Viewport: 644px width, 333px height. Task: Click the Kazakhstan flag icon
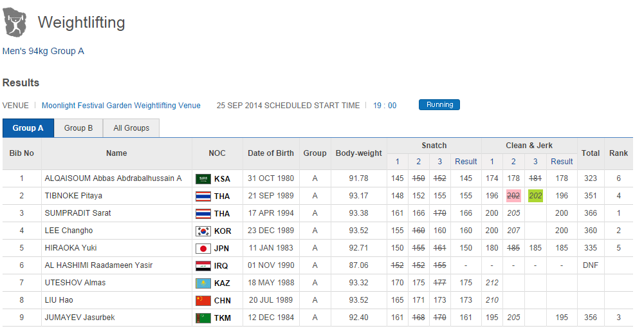(203, 283)
